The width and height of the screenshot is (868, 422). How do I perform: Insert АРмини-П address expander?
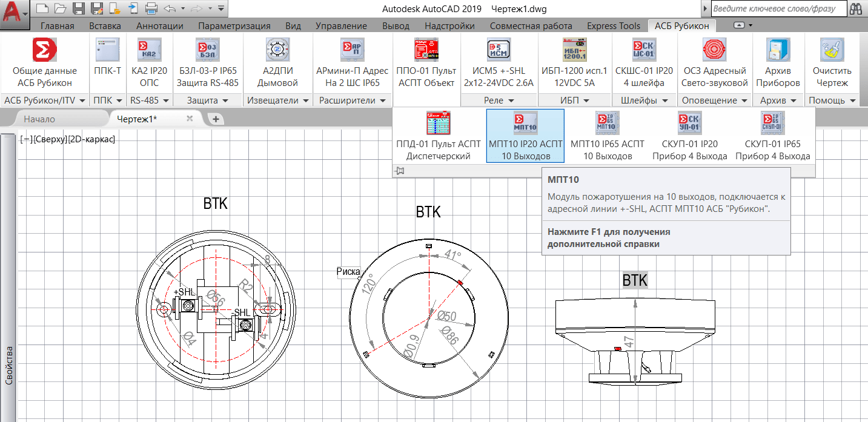352,64
